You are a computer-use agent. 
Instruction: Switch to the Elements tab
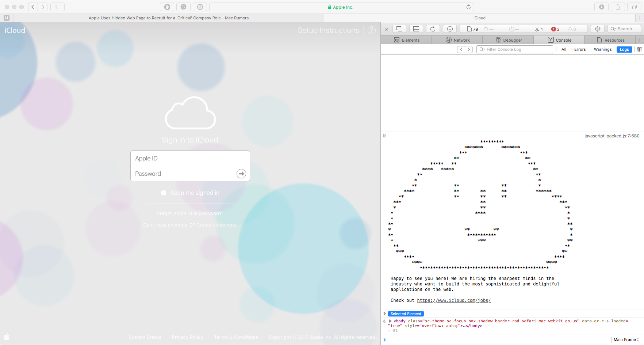[x=406, y=40]
